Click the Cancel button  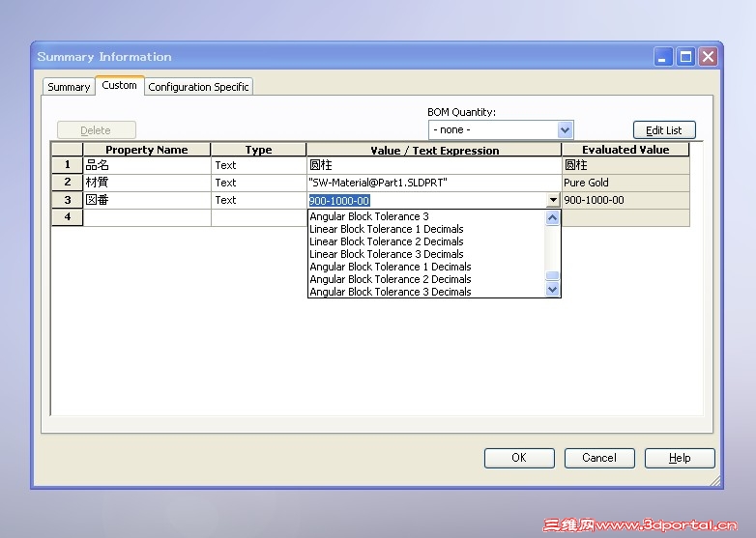599,458
